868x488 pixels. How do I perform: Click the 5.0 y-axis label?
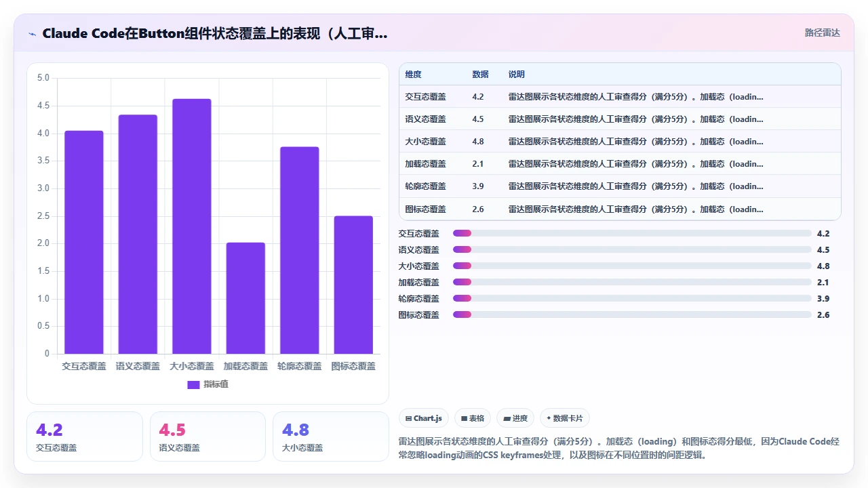(43, 78)
